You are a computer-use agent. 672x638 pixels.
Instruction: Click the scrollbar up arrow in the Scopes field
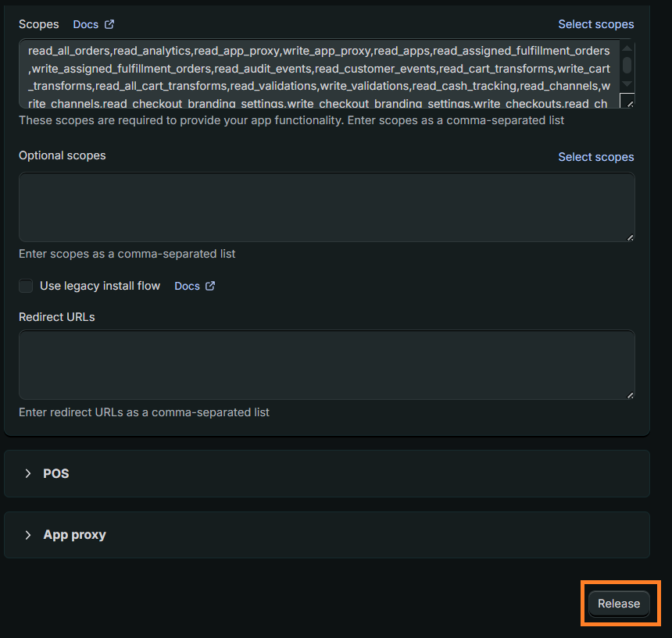pos(627,49)
